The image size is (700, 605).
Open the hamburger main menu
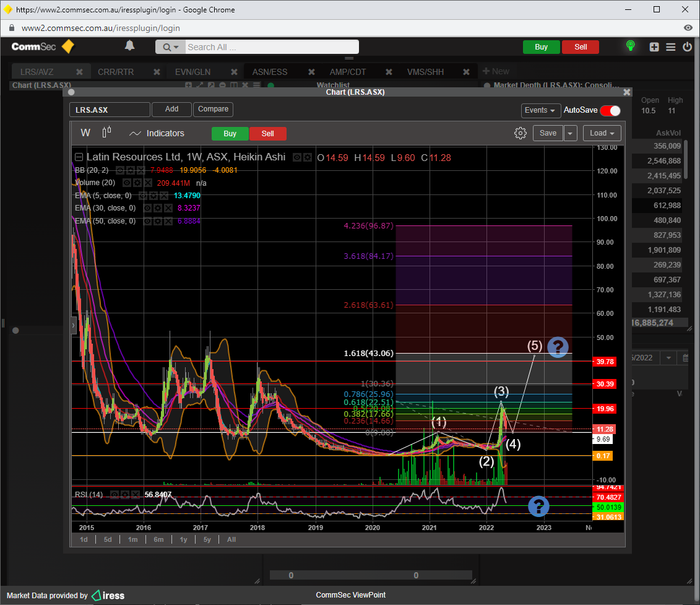(670, 47)
